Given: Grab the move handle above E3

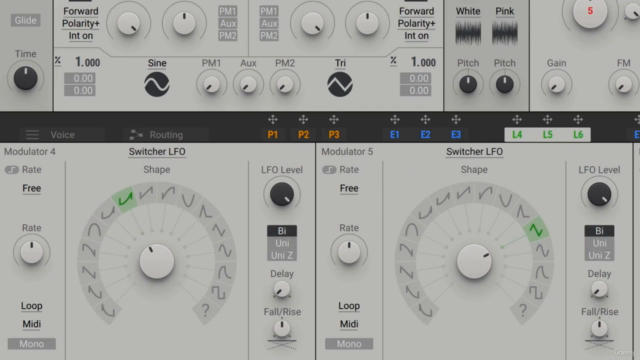Looking at the screenshot, I should [456, 120].
